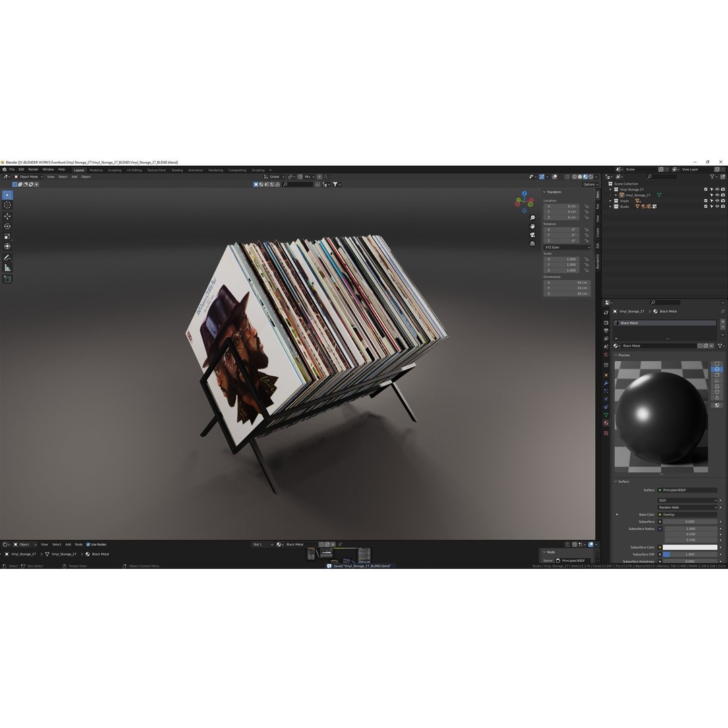This screenshot has height=728, width=728.
Task: Expand the Studio collection
Action: [x=611, y=207]
